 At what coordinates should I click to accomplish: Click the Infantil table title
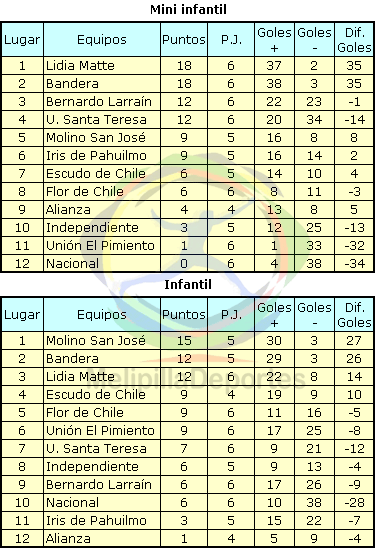click(188, 284)
